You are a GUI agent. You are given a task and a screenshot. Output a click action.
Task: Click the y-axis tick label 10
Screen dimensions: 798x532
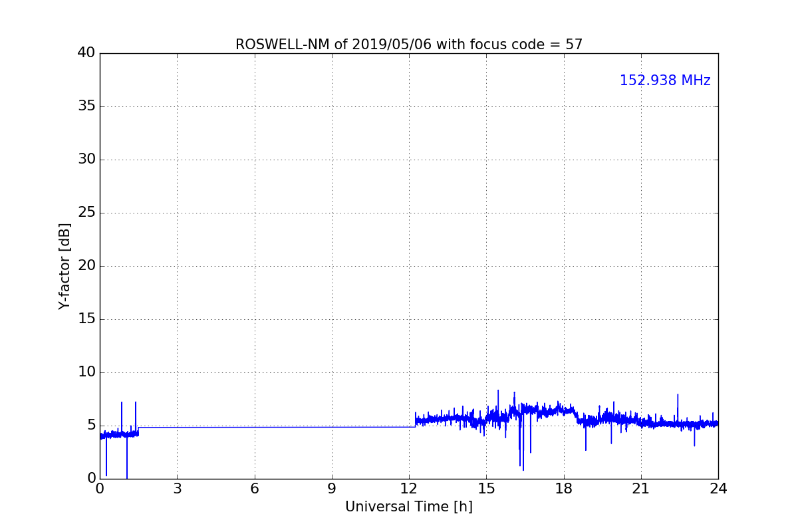pos(86,372)
